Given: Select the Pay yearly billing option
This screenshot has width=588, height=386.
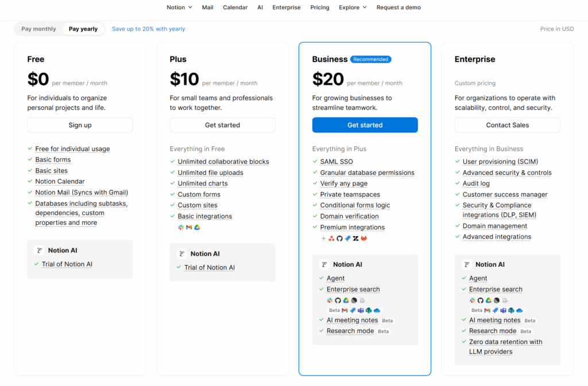Looking at the screenshot, I should tap(83, 29).
